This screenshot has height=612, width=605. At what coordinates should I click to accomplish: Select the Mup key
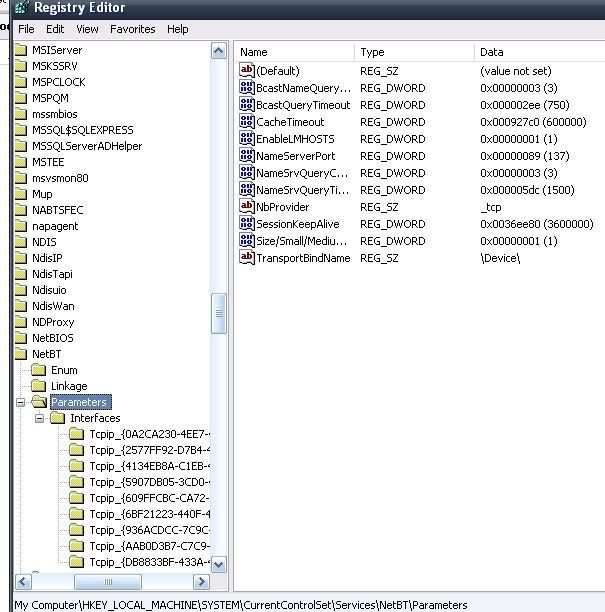pos(42,194)
